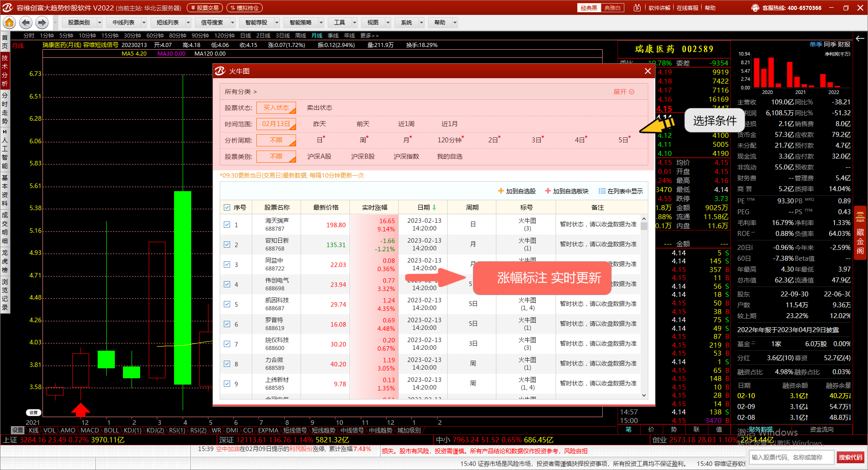This screenshot has height=470, width=868.
Task: Go back with the left arrow button
Action: click(26, 22)
